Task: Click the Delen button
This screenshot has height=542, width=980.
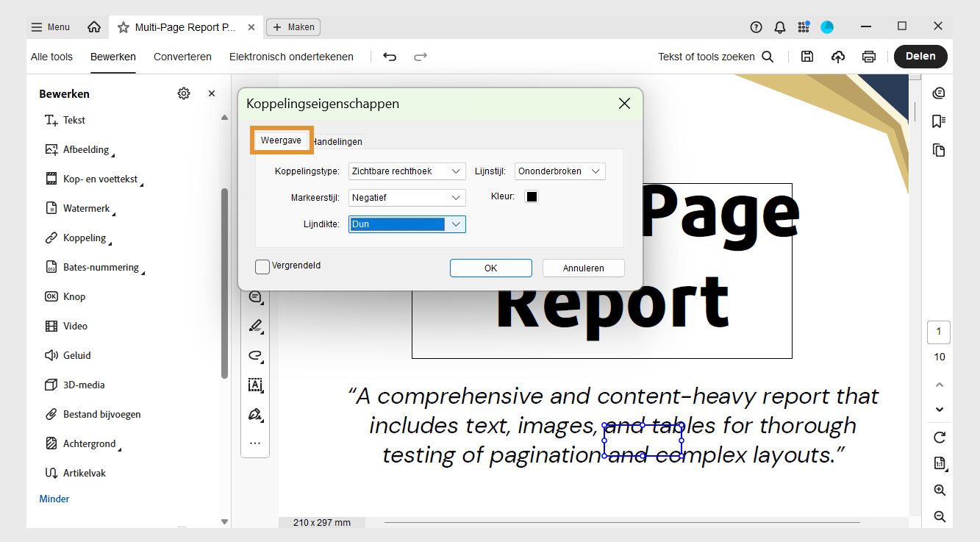Action: point(920,57)
